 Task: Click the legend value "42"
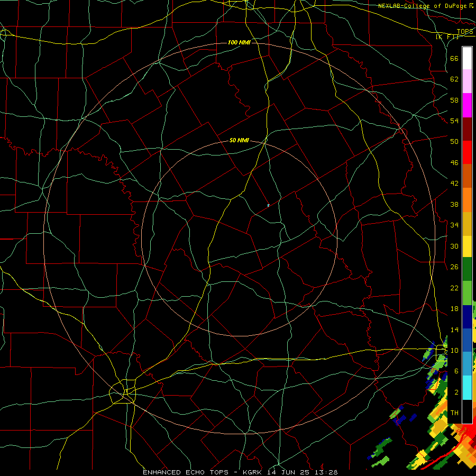[x=454, y=184]
